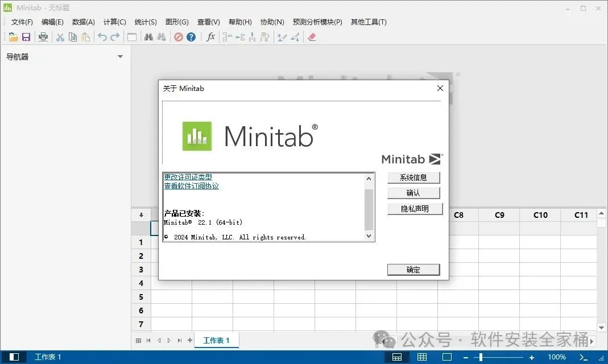This screenshot has width=608, height=364.
Task: Click the Redo arrow icon
Action: coord(115,37)
